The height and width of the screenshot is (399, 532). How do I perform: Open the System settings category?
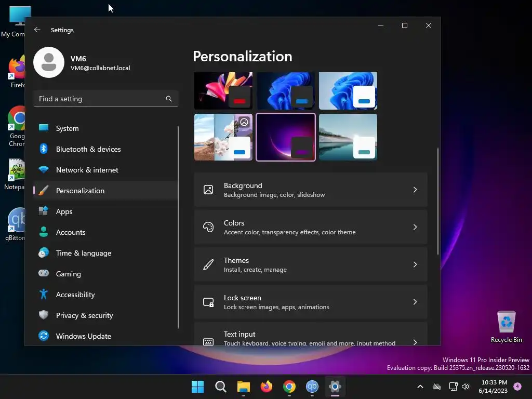(x=105, y=128)
